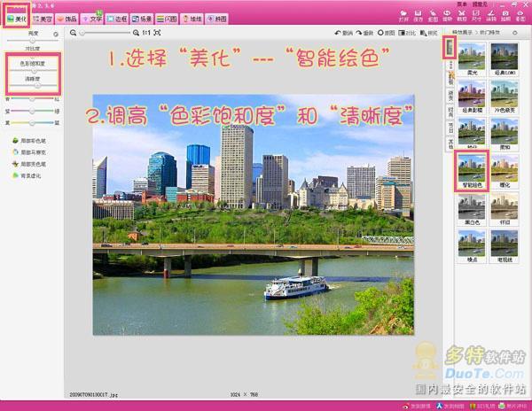Select 背景虚化 (Background blur) tool

(27, 175)
